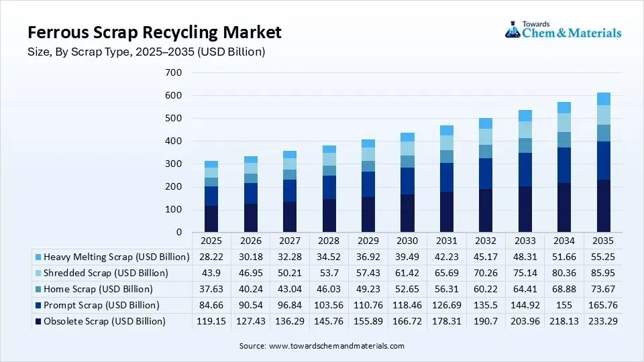Click Home Scrap value 52.65

point(407,289)
